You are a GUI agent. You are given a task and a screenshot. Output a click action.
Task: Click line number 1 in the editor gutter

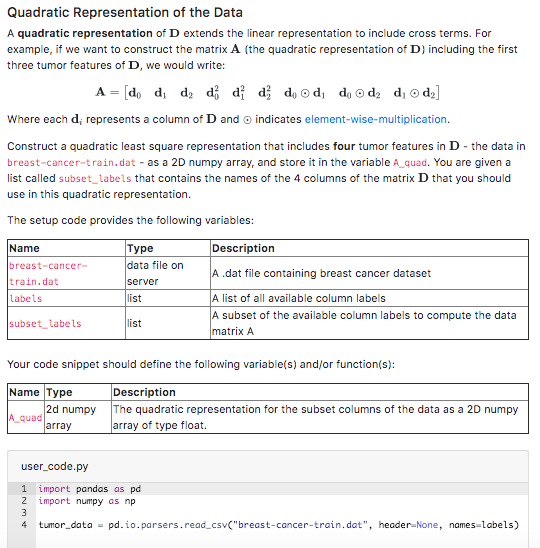[24, 489]
